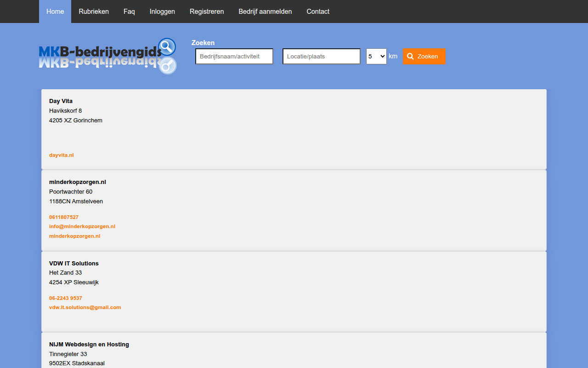Visit the orange minderkopzorgen.nl website link
This screenshot has width=588, height=368.
[x=74, y=236]
